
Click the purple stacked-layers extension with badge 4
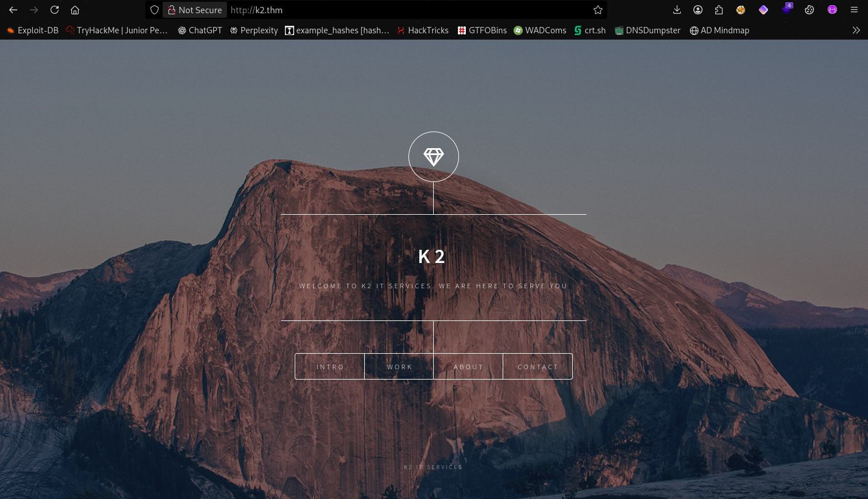coord(787,10)
